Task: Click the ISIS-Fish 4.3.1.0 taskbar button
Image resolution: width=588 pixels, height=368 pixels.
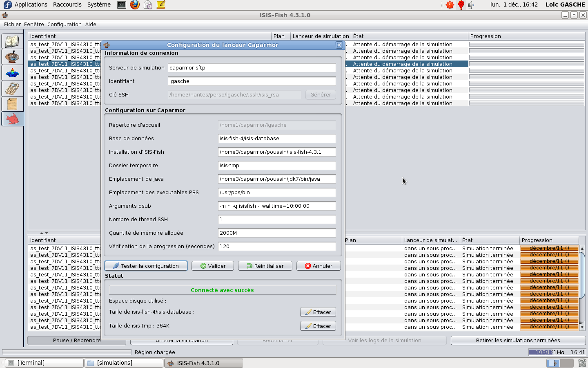Action: (x=204, y=363)
